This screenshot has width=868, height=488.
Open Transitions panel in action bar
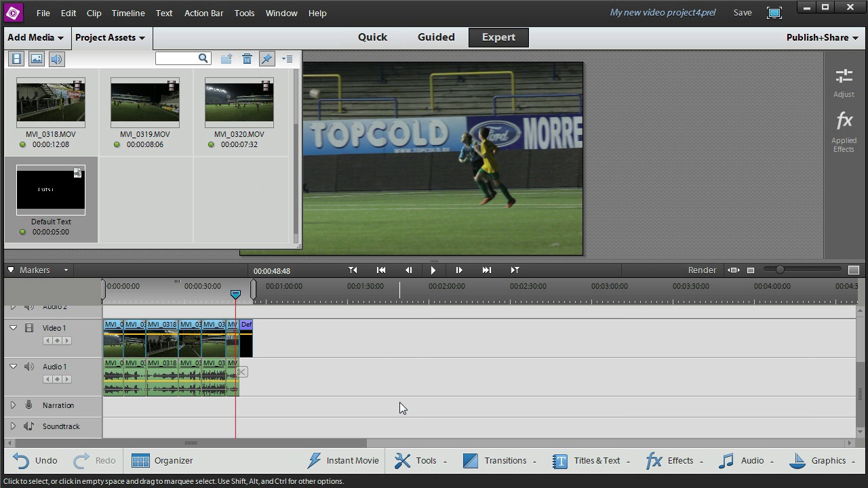(500, 460)
